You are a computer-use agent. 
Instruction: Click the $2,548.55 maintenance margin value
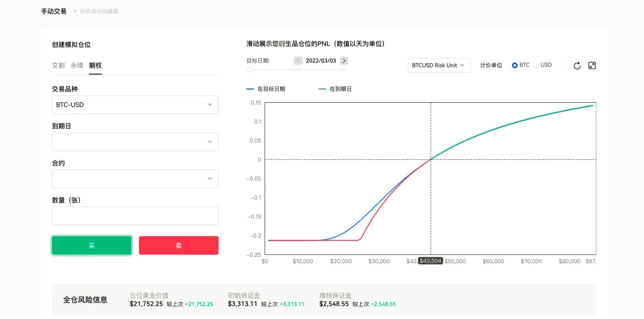tap(334, 304)
